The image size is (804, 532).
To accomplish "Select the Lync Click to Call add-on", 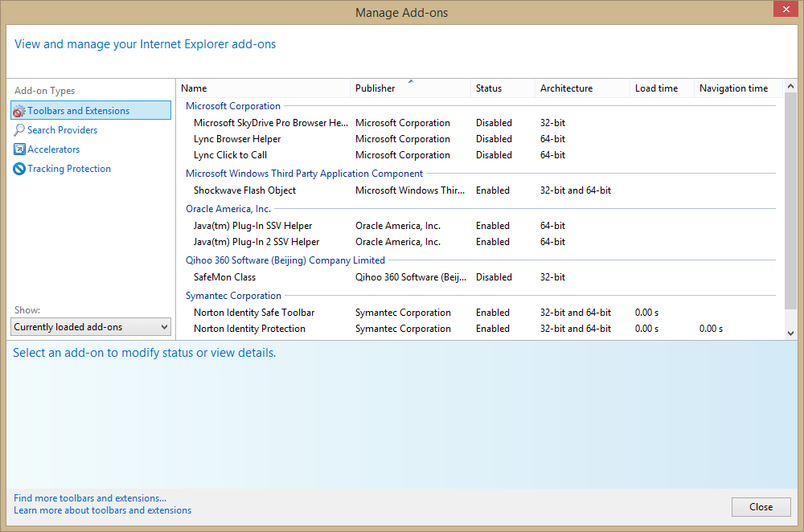I will (230, 155).
